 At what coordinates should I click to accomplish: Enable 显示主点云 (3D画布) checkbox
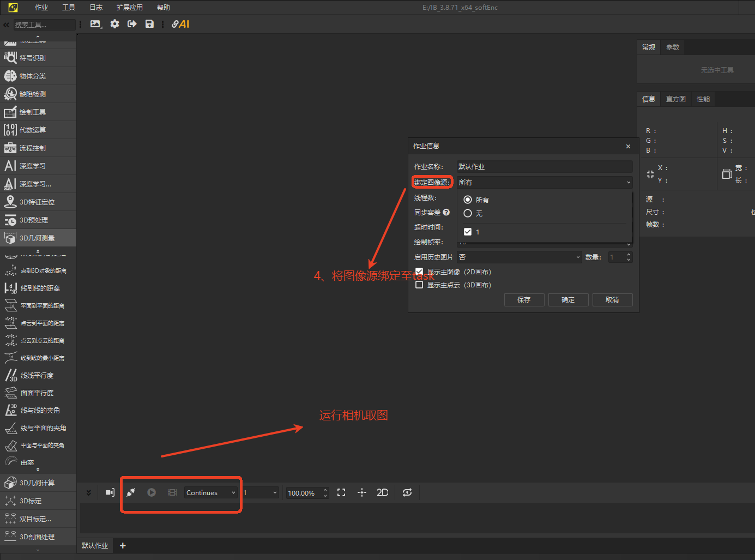pyautogui.click(x=419, y=285)
